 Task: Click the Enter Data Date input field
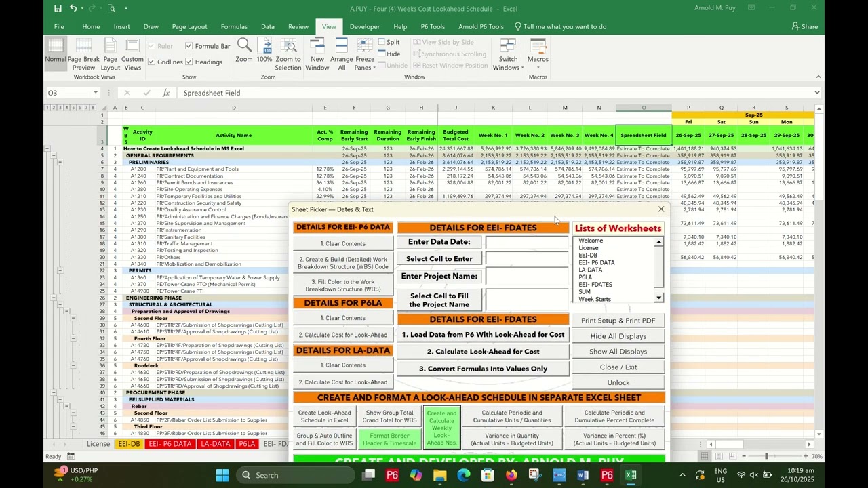pos(527,241)
